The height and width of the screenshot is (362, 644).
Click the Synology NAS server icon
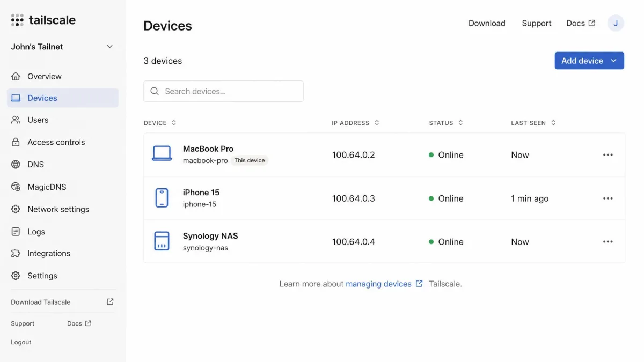[162, 241]
